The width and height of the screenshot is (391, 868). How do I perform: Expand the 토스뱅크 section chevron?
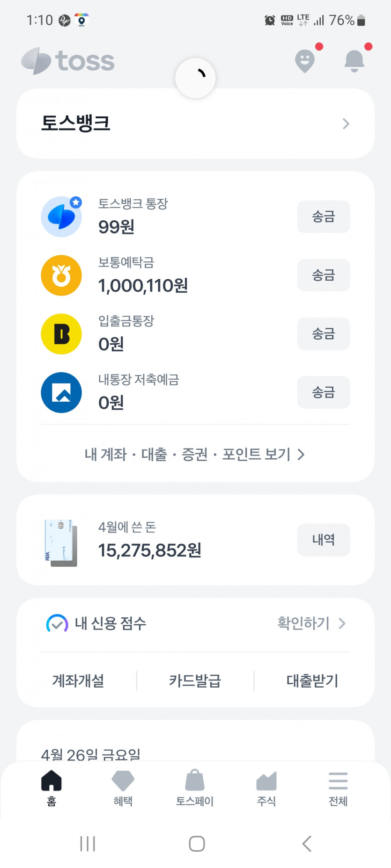pos(346,123)
